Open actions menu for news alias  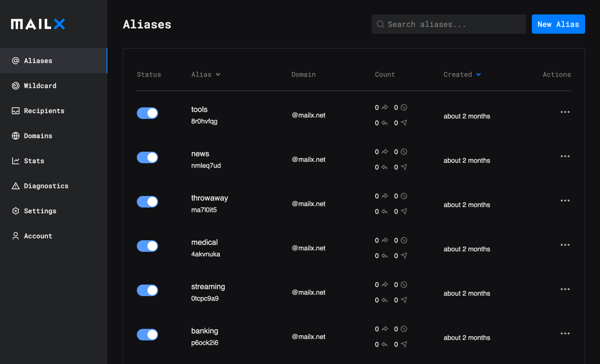(565, 156)
